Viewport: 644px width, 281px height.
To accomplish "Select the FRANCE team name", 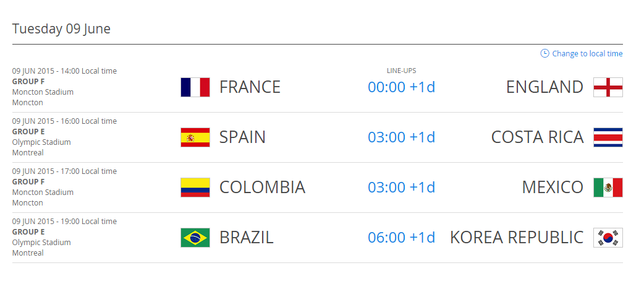I will (x=250, y=87).
